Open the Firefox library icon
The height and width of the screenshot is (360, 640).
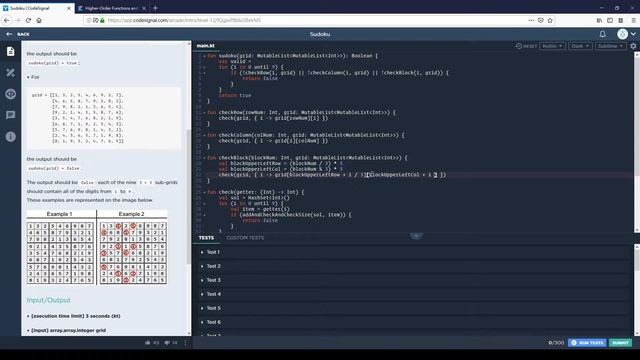pyautogui.click(x=599, y=20)
